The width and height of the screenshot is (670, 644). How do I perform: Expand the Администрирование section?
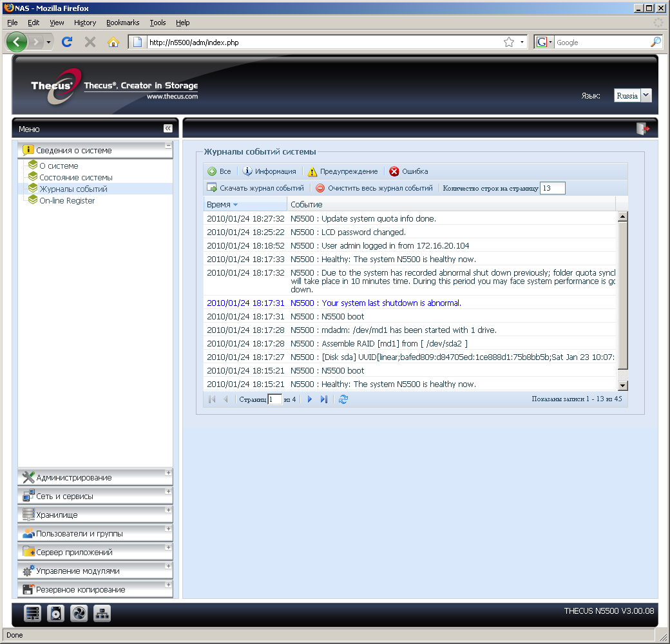pyautogui.click(x=168, y=473)
